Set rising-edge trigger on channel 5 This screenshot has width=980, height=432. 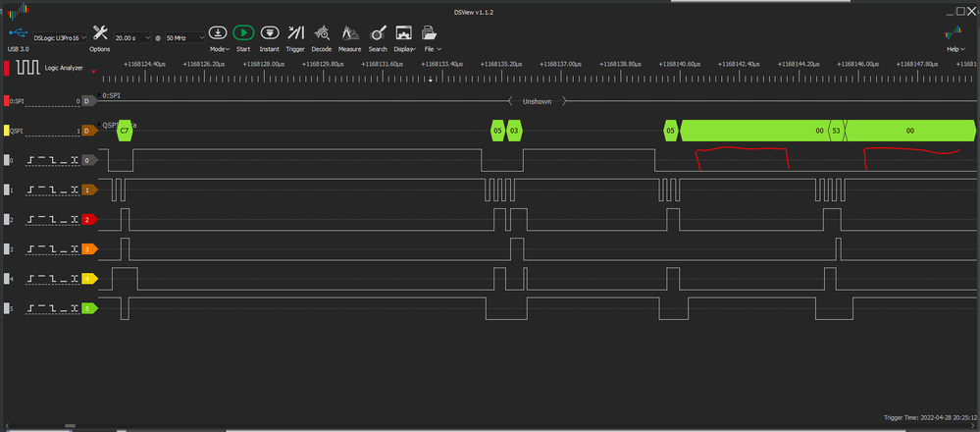coord(31,308)
